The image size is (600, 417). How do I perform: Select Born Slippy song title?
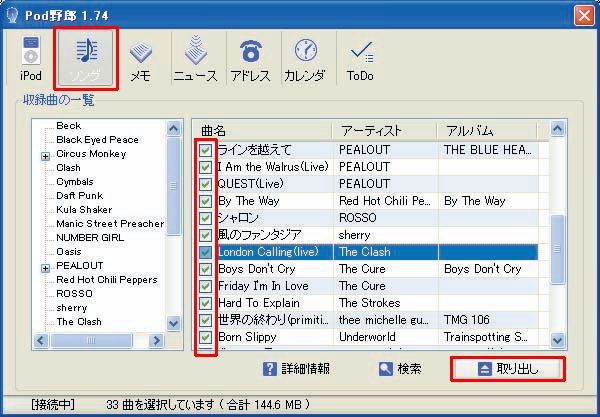[247, 337]
